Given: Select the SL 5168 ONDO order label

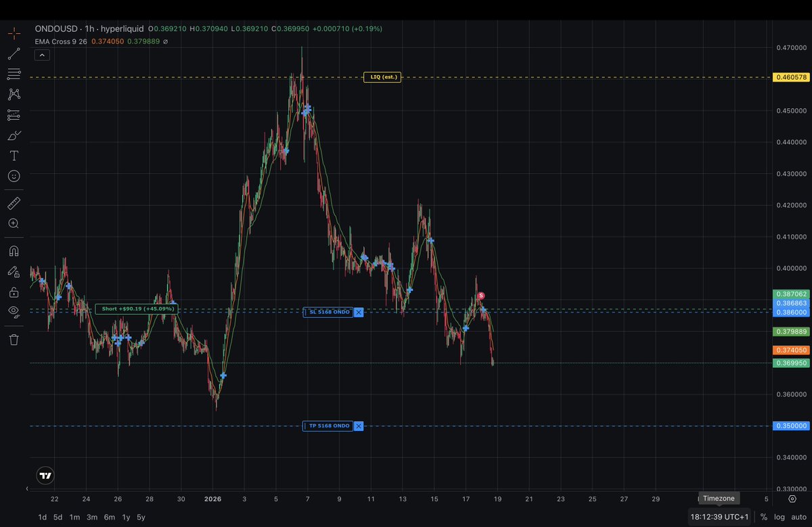Looking at the screenshot, I should pyautogui.click(x=328, y=312).
